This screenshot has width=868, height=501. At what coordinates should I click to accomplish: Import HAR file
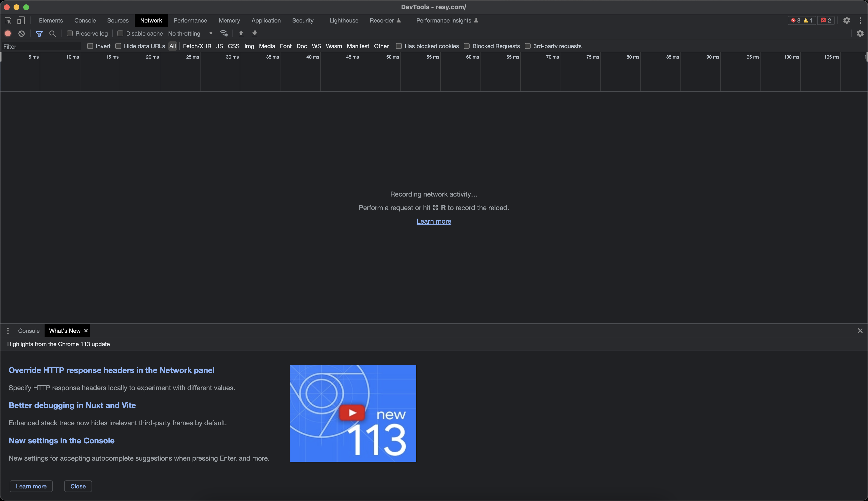241,33
